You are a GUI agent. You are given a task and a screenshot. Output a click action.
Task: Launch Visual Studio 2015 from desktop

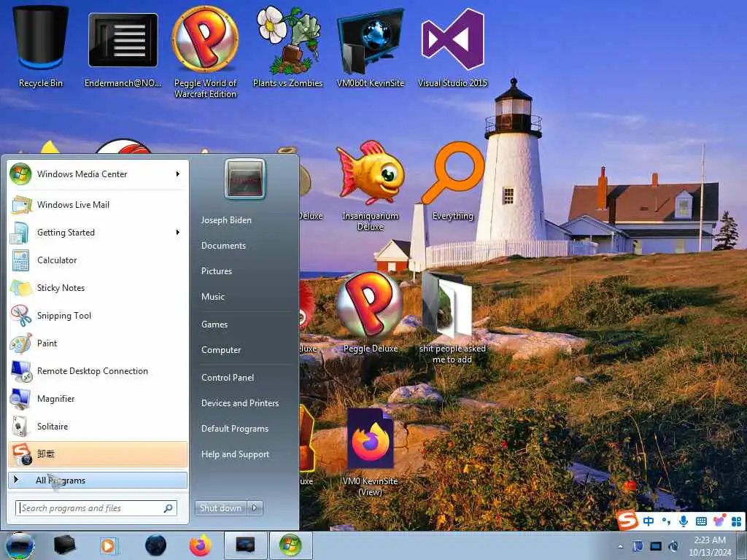tap(452, 47)
